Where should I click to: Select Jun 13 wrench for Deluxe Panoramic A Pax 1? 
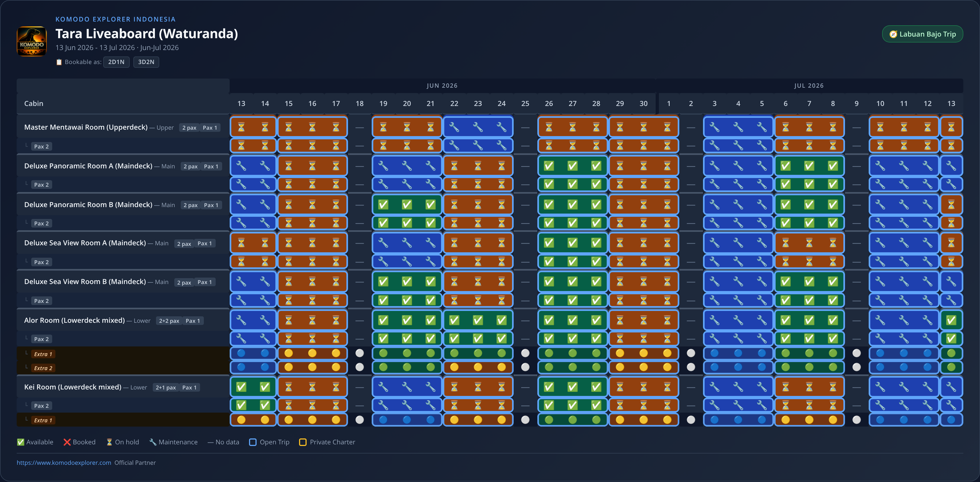241,166
